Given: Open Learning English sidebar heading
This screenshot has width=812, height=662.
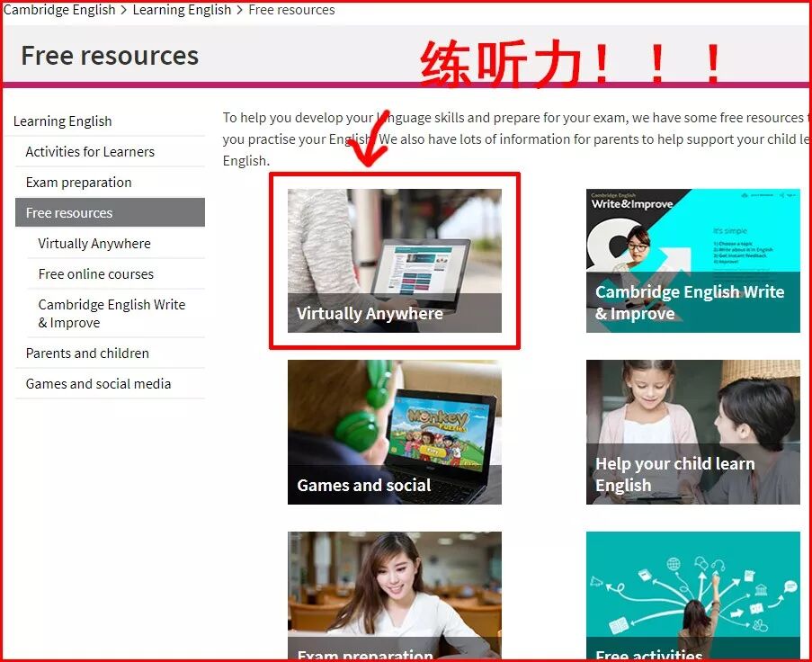Looking at the screenshot, I should coord(63,121).
